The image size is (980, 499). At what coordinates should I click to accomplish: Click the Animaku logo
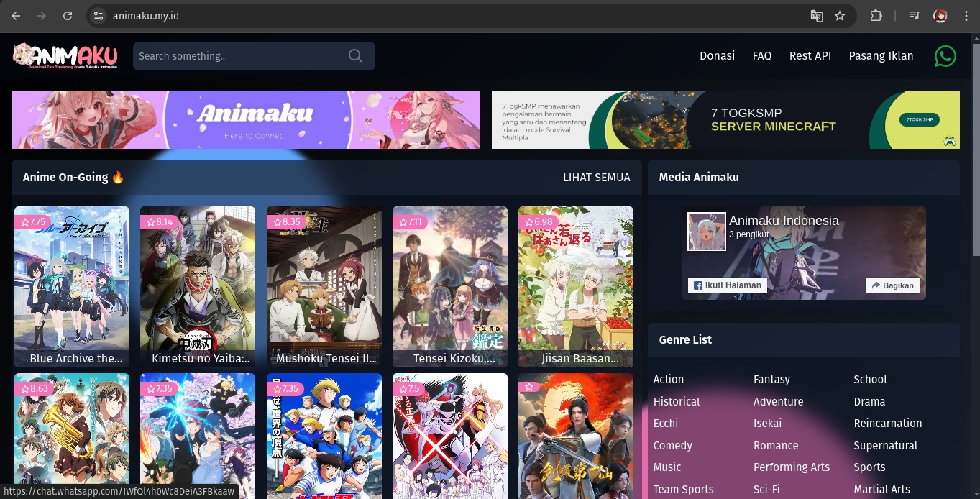pyautogui.click(x=65, y=55)
